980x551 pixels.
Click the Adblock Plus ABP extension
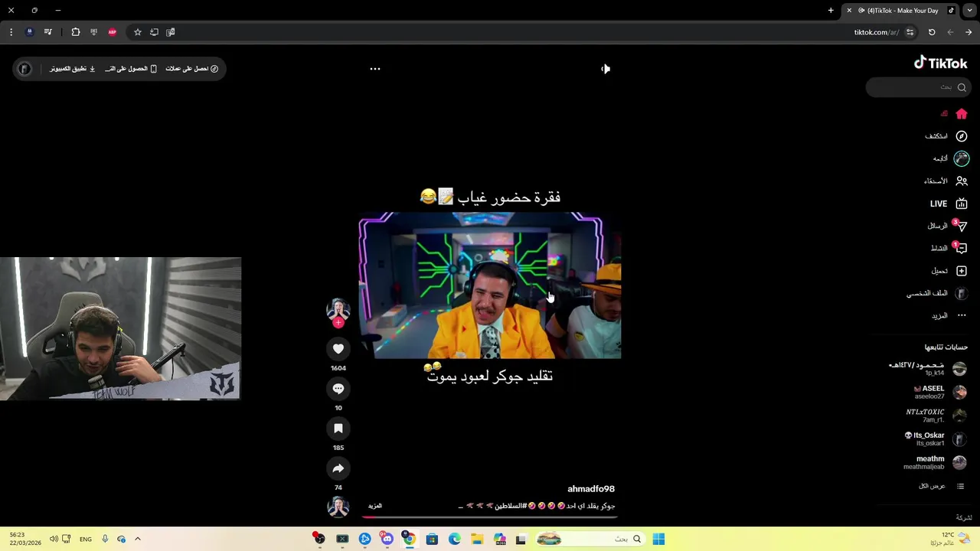point(112,32)
